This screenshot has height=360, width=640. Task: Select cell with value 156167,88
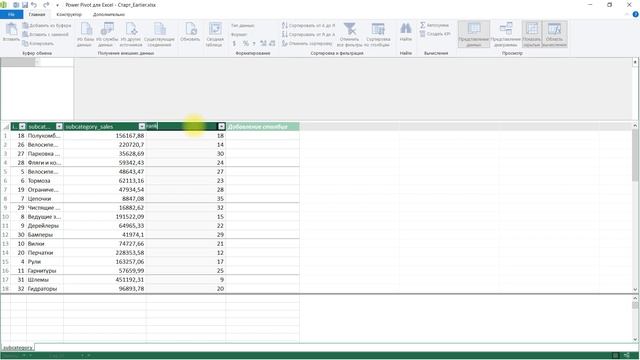pyautogui.click(x=104, y=136)
